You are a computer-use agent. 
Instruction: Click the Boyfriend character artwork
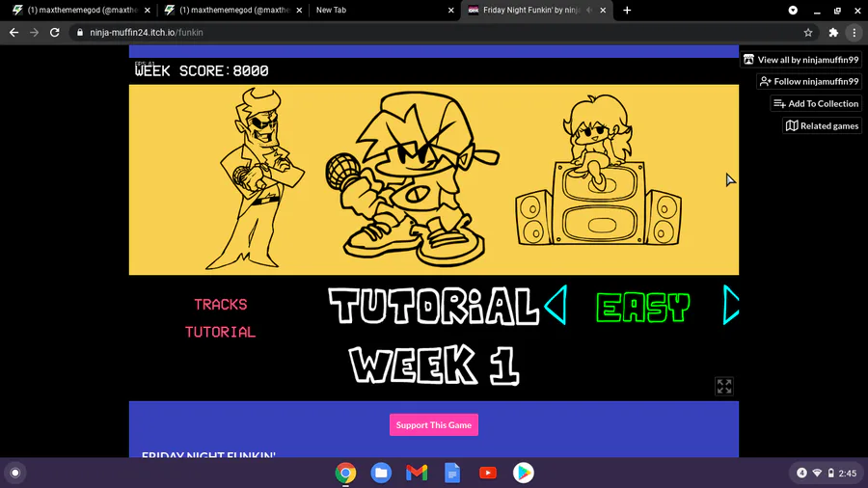pyautogui.click(x=413, y=178)
